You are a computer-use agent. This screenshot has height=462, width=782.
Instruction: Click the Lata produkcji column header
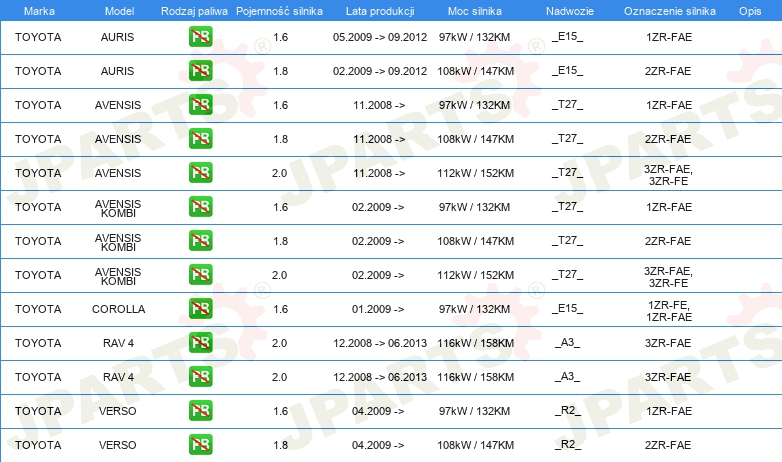380,11
